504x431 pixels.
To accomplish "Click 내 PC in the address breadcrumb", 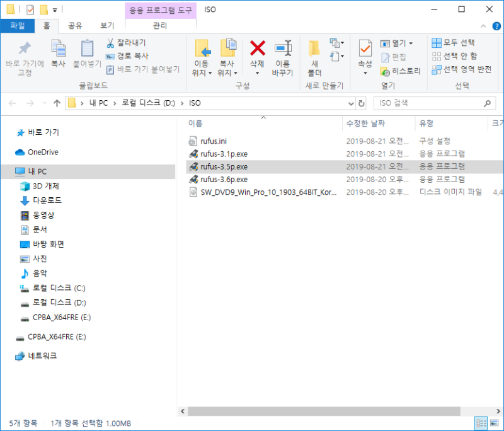I will [x=98, y=103].
